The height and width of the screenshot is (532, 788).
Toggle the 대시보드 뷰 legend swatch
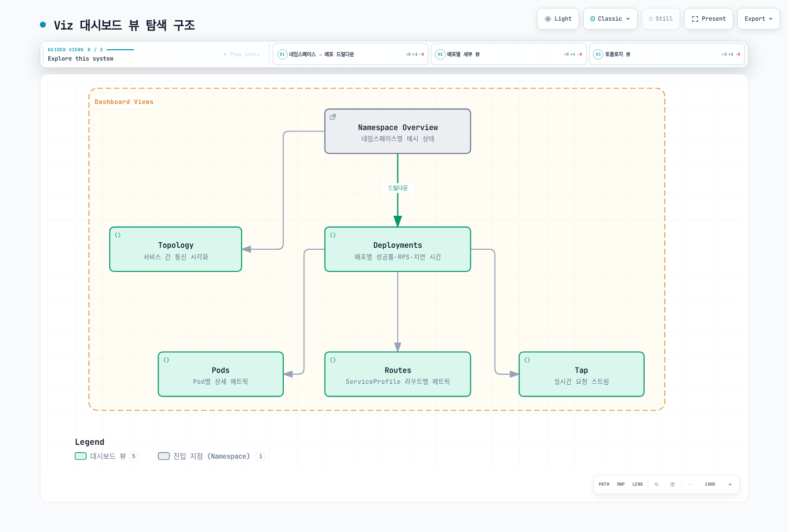[x=81, y=456]
